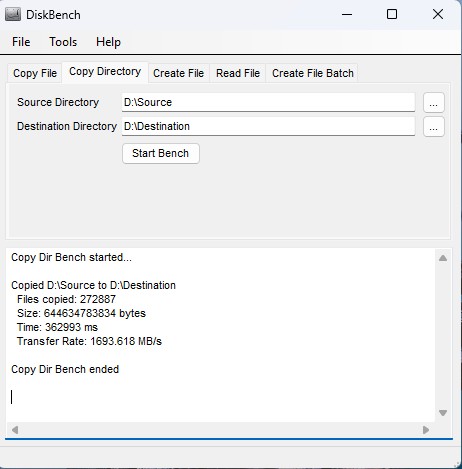Open the Tools menu

pyautogui.click(x=63, y=42)
